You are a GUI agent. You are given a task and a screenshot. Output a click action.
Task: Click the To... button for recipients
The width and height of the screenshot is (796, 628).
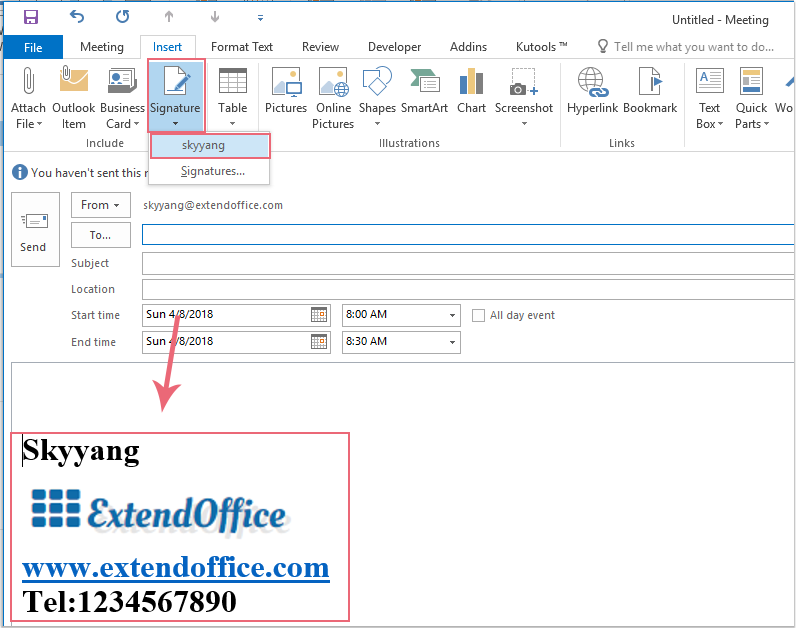click(101, 235)
